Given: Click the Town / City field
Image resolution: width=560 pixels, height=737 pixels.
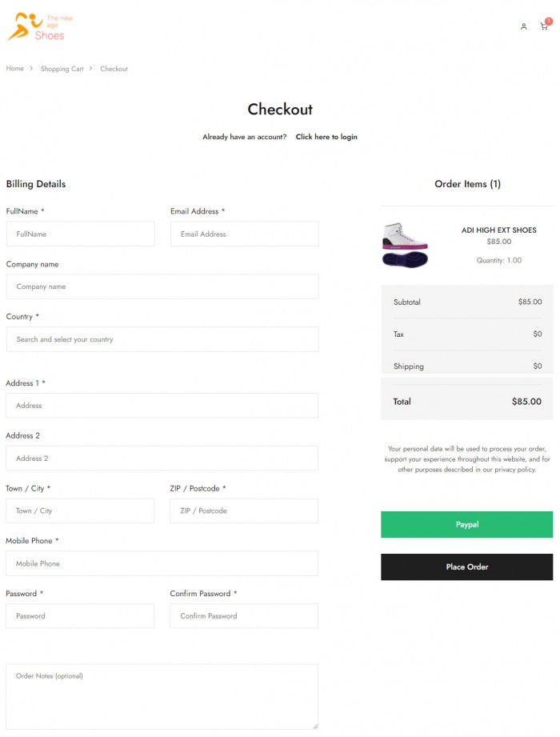Looking at the screenshot, I should tap(80, 511).
